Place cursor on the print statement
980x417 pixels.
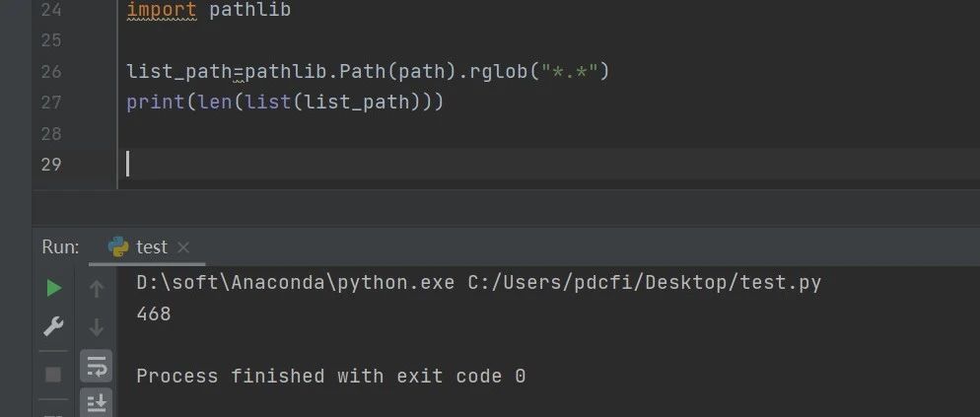point(285,102)
